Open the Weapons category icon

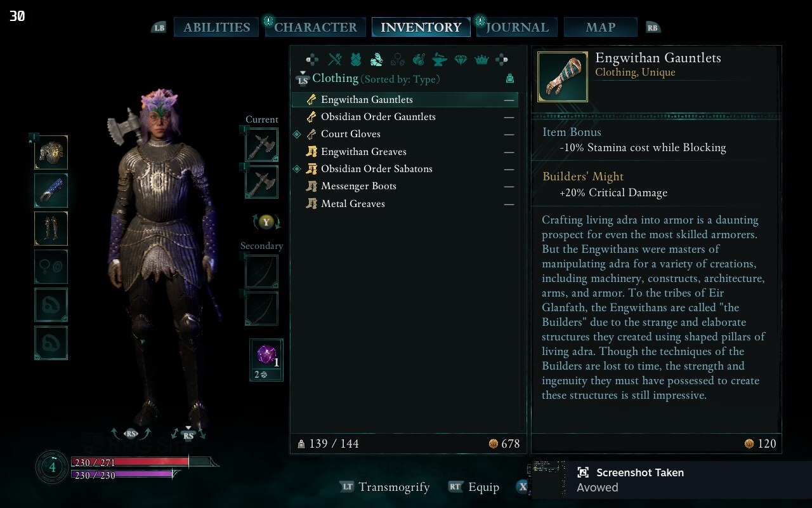[334, 60]
